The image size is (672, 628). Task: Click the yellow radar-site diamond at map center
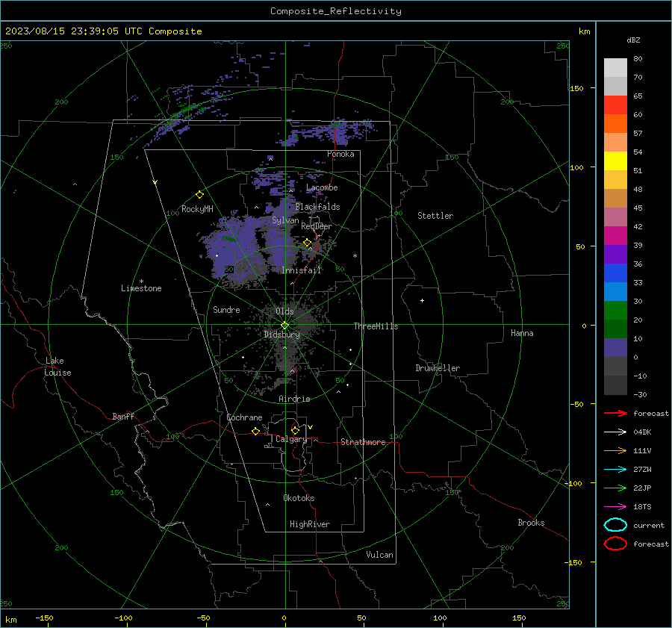point(285,325)
